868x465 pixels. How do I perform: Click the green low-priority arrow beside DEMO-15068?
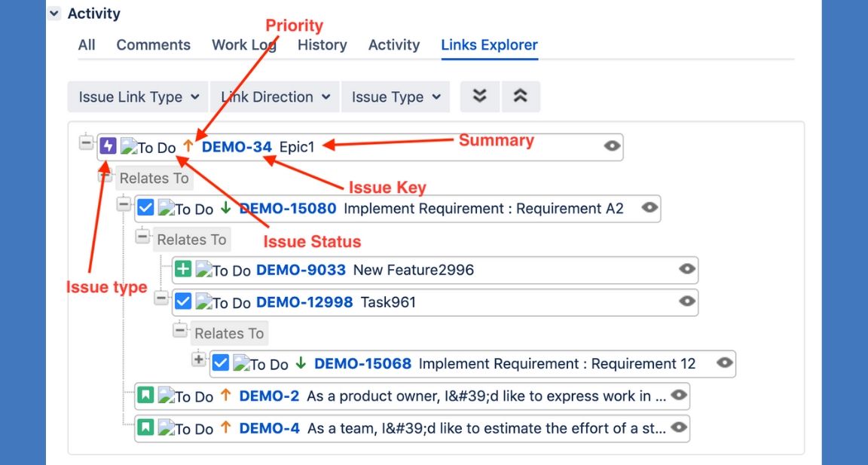tap(301, 363)
